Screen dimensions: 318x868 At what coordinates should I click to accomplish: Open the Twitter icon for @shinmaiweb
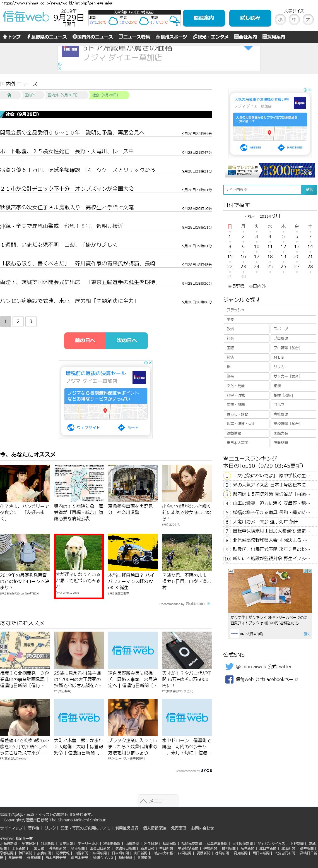tap(229, 666)
